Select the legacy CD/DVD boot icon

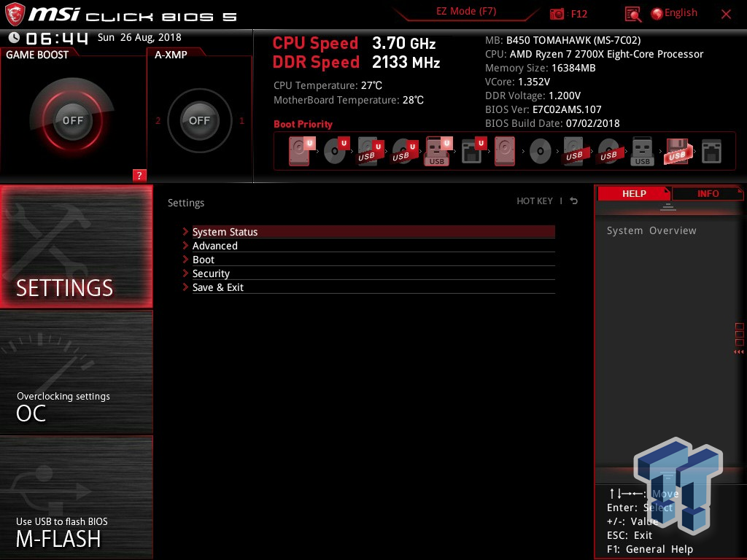(541, 152)
